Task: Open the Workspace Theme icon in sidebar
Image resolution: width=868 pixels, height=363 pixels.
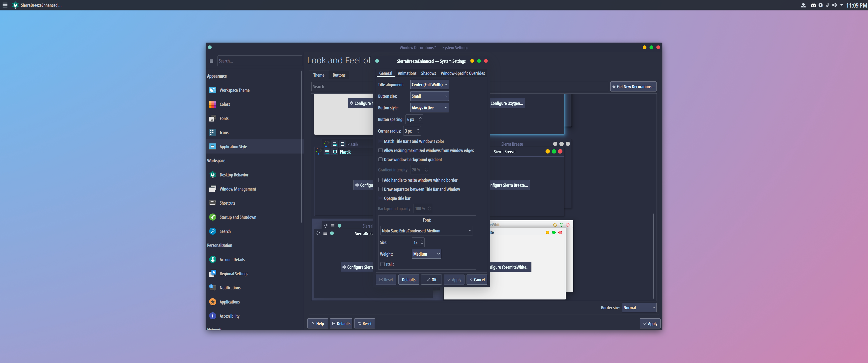Action: (x=213, y=90)
